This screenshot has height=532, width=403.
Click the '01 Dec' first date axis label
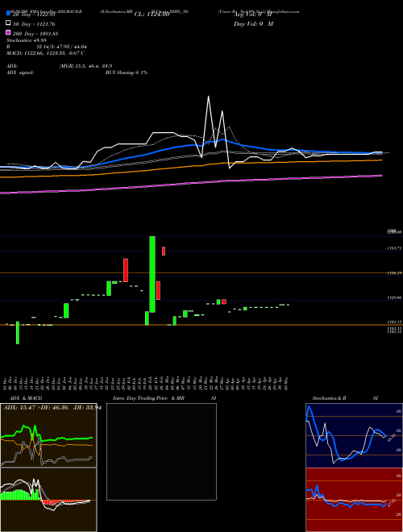click(x=5, y=383)
